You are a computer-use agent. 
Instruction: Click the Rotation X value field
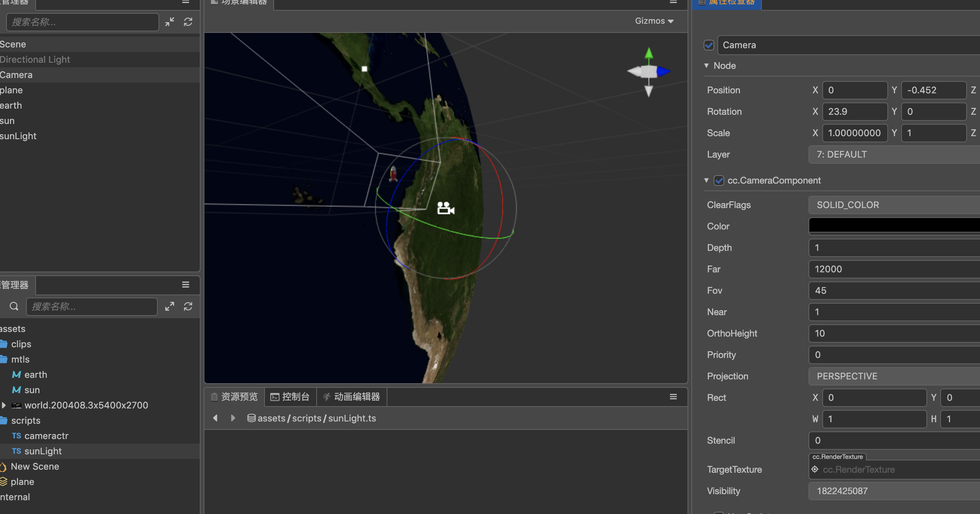[855, 112]
